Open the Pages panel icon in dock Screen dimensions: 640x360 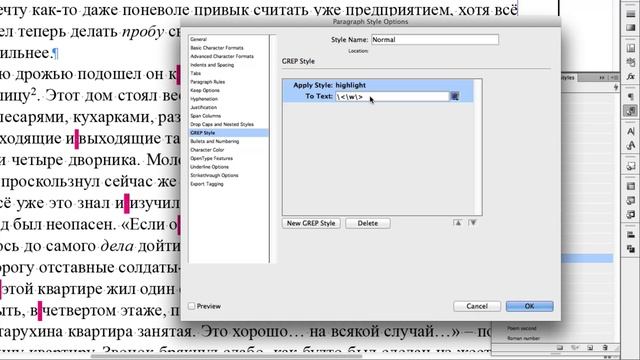point(631,48)
